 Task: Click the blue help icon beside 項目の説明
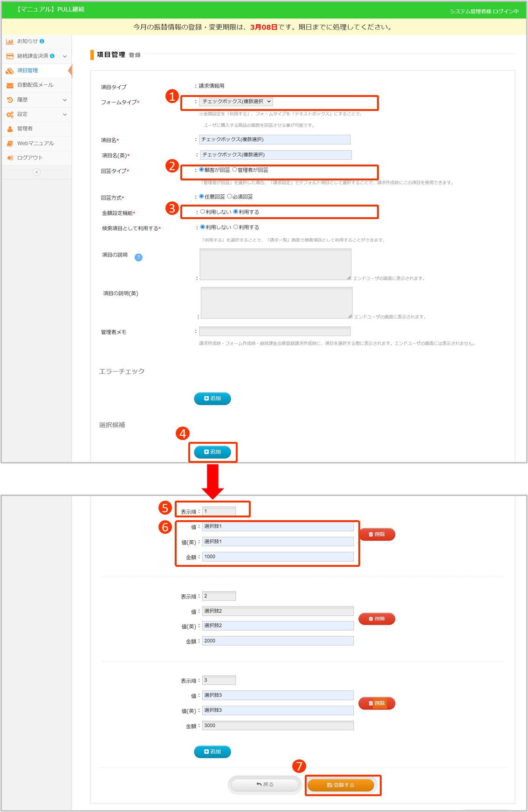pyautogui.click(x=138, y=257)
